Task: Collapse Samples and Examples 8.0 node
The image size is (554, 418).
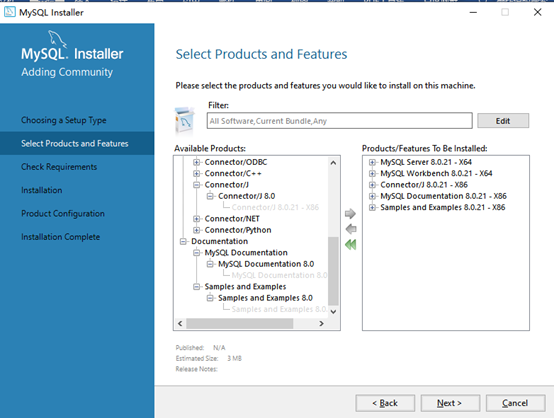Action: [210, 298]
